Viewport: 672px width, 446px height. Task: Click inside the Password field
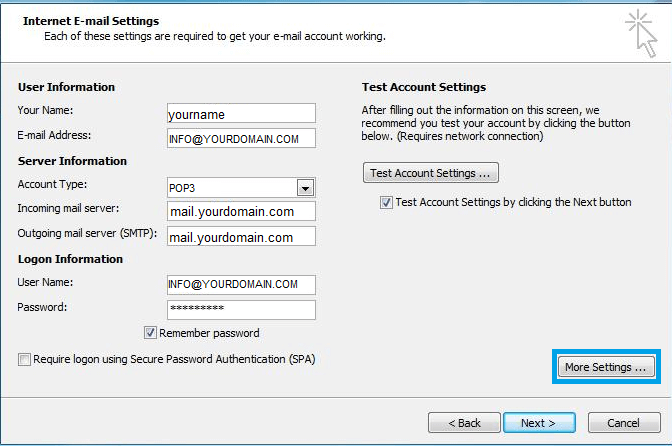[x=241, y=309]
